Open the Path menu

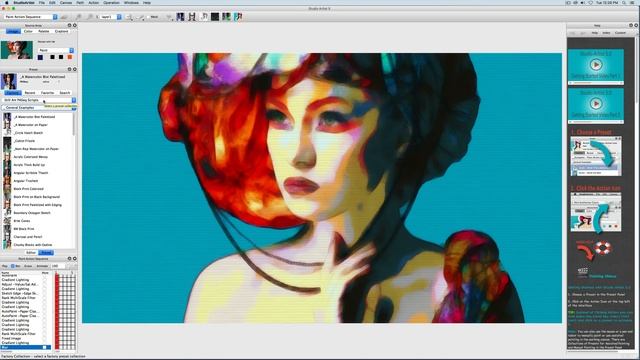[80, 2]
